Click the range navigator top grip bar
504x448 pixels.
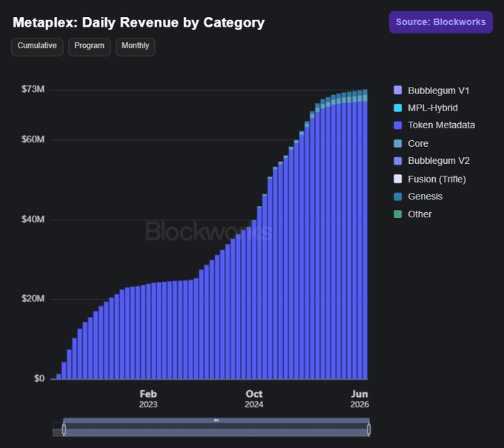point(216,421)
